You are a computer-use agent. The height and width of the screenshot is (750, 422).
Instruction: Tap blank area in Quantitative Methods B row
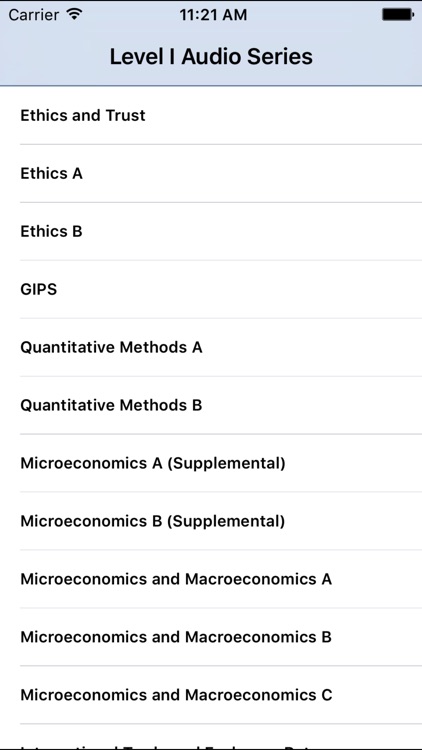[x=312, y=405]
